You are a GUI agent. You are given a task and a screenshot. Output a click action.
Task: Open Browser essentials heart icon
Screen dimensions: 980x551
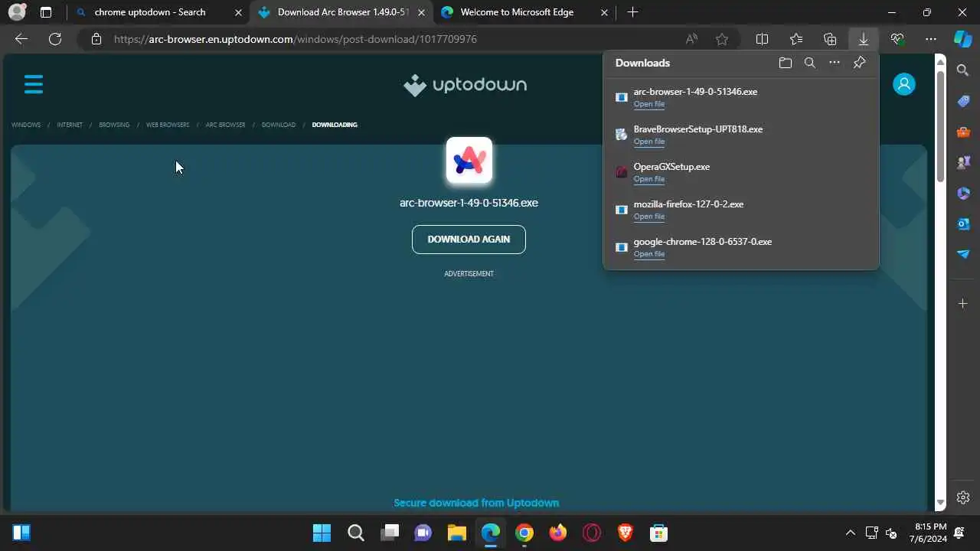pos(897,39)
